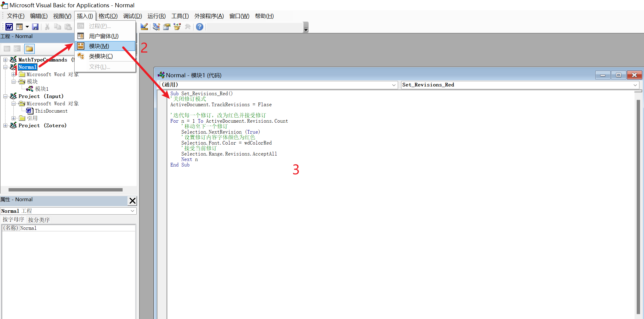Choose 类模块(C) from Insert menu
644x319 pixels.
click(x=105, y=56)
